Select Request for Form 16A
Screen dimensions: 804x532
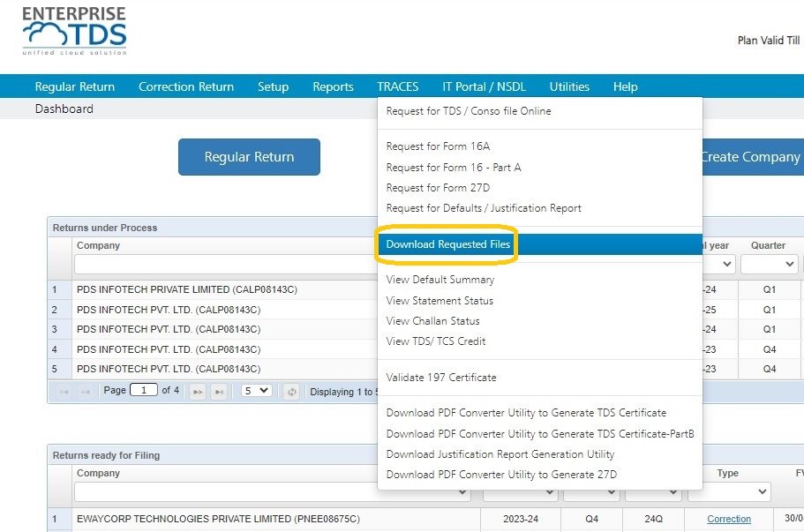[438, 146]
